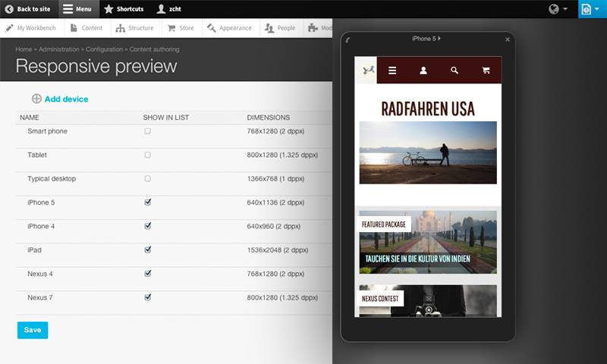
Task: Click the Add device link
Action: (x=66, y=99)
